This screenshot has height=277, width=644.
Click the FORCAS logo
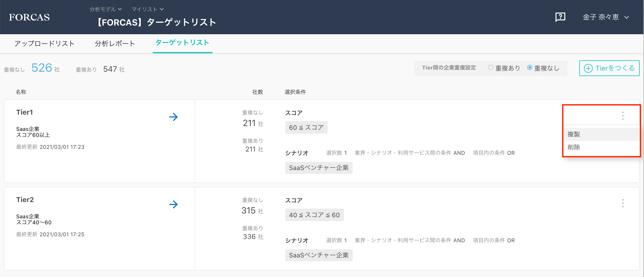tap(29, 17)
